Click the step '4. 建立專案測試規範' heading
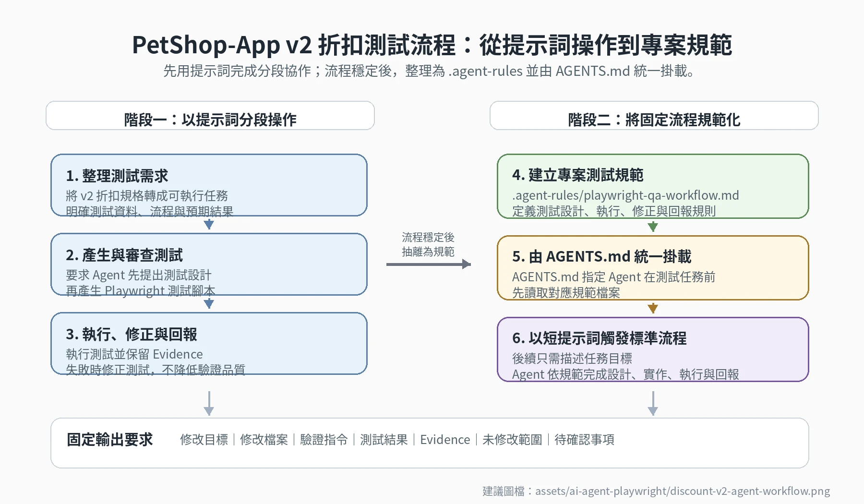Image resolution: width=864 pixels, height=504 pixels. point(578,175)
